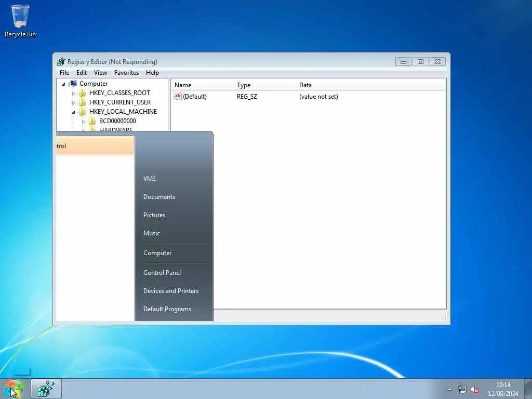Open the Favorites menu

pos(127,73)
